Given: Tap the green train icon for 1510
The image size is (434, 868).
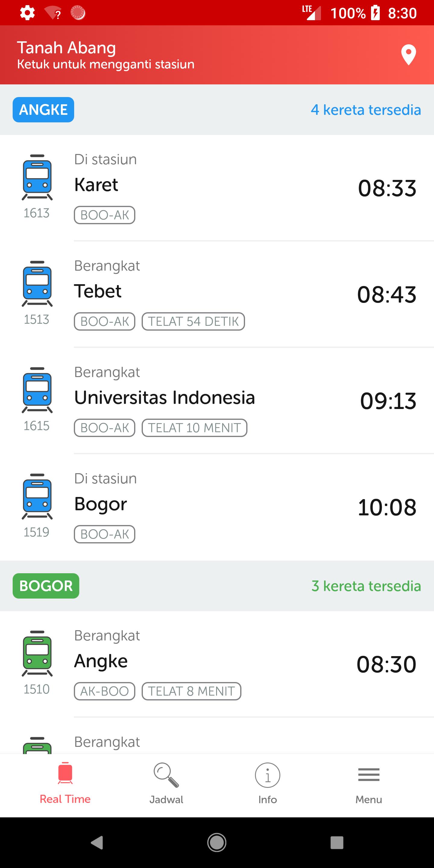Looking at the screenshot, I should click(37, 654).
